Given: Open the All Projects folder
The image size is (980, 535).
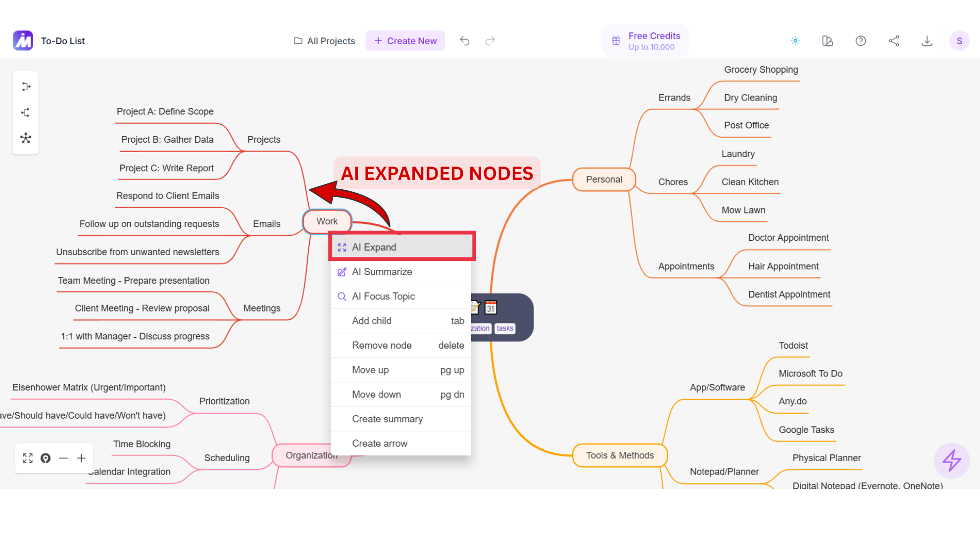Looking at the screenshot, I should 324,41.
